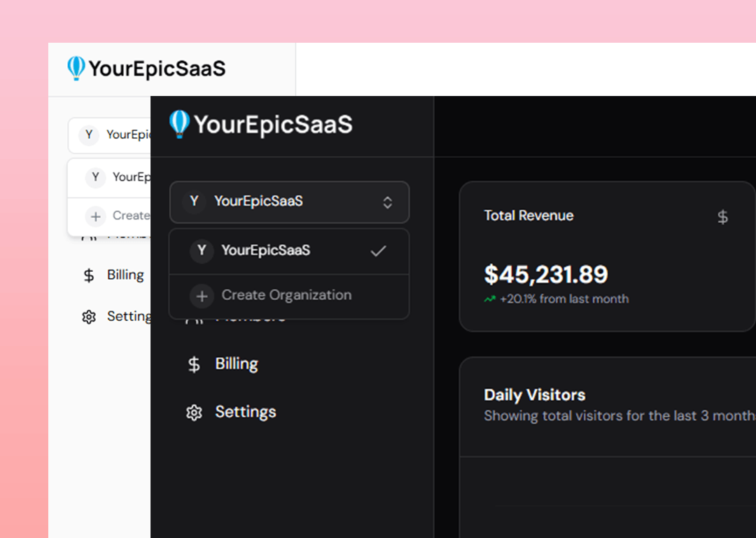Click the plus icon beside Create Organization
This screenshot has width=756, height=538.
(202, 296)
